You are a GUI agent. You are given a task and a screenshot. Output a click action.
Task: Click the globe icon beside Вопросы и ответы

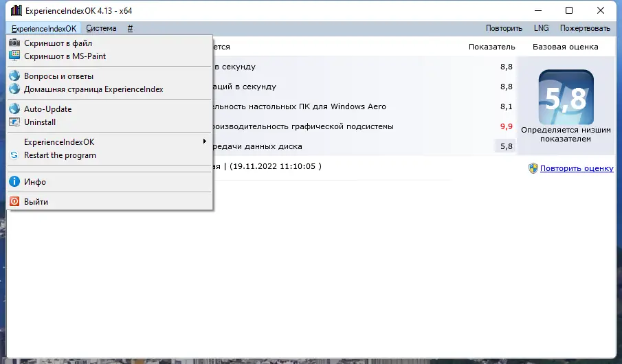(14, 76)
